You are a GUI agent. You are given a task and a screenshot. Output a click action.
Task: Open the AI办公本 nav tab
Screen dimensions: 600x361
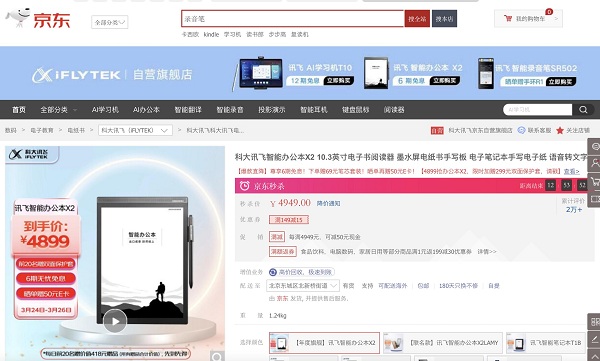(146, 110)
